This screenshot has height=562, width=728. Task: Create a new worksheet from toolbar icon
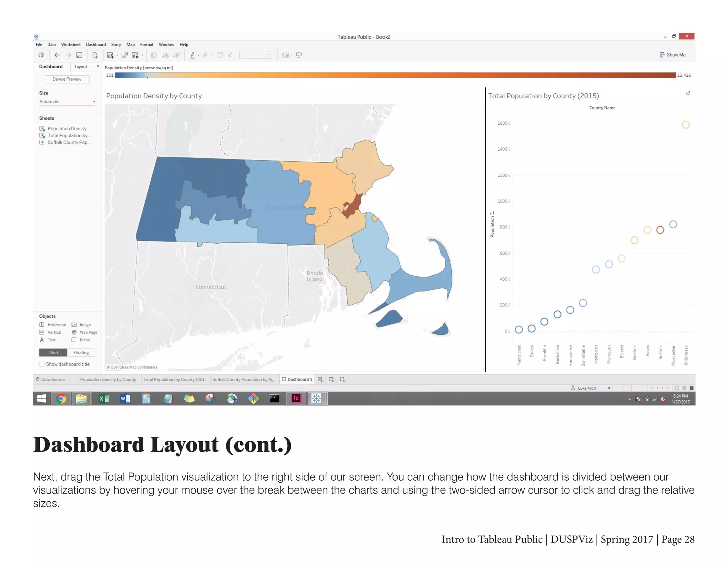[110, 55]
